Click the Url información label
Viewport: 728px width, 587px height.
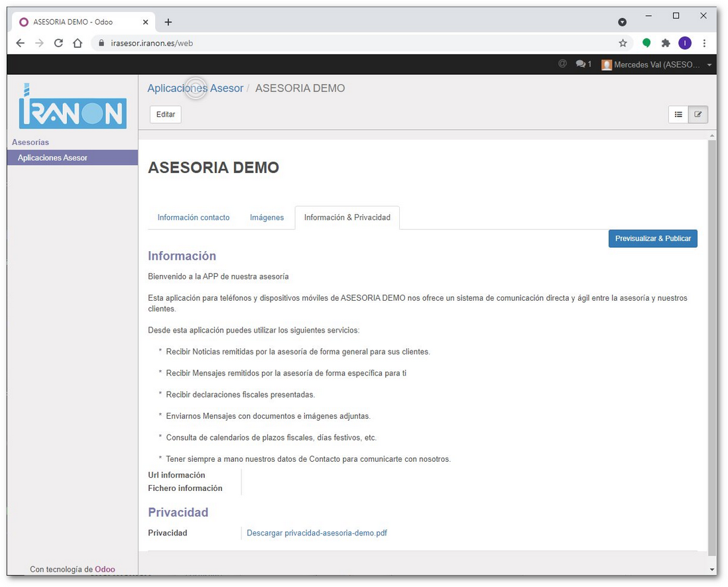[x=176, y=475]
